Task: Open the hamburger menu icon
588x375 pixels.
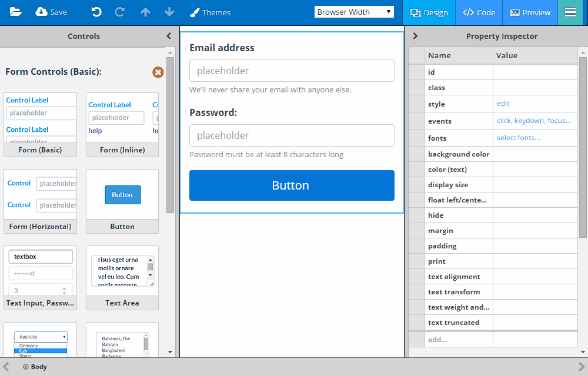Action: tap(570, 12)
